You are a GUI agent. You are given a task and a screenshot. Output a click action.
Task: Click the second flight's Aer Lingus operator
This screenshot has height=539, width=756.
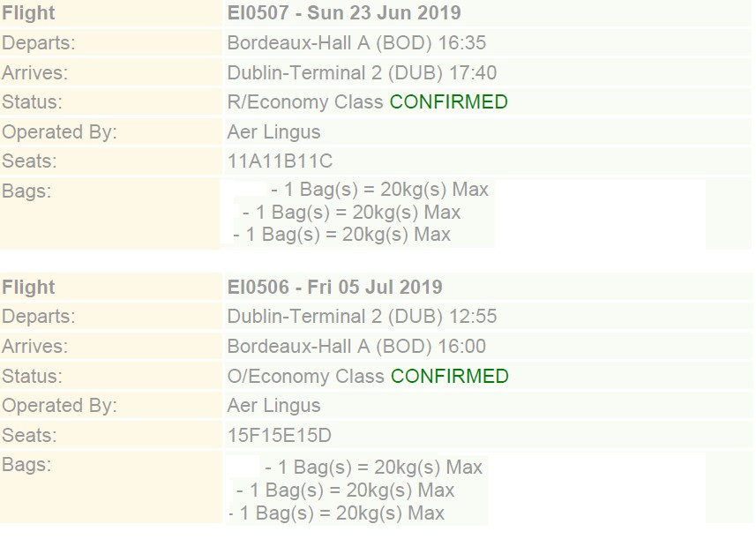tap(273, 406)
